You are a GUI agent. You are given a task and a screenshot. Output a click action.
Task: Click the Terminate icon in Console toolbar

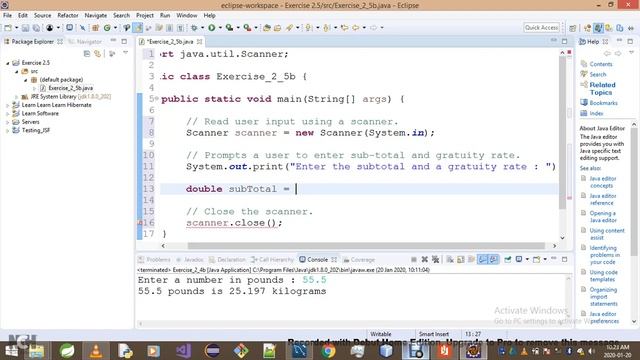click(x=413, y=260)
